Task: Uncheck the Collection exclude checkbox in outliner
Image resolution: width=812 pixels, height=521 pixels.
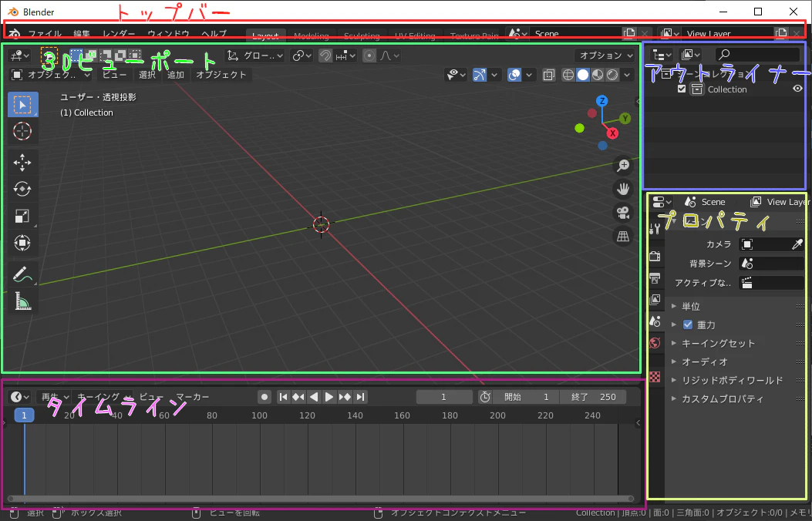Action: click(682, 89)
